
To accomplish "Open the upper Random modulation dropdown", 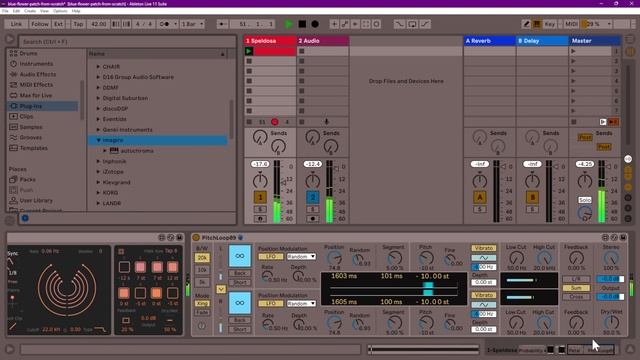I will (301, 257).
